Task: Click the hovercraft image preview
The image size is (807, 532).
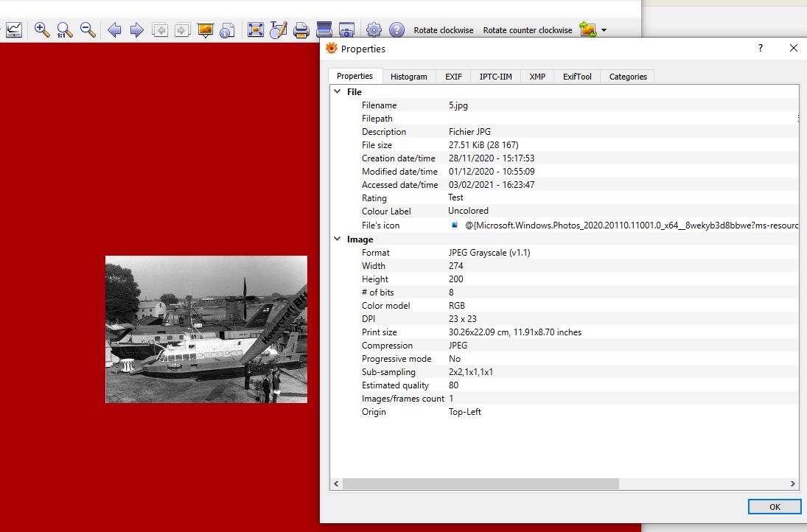Action: click(206, 329)
